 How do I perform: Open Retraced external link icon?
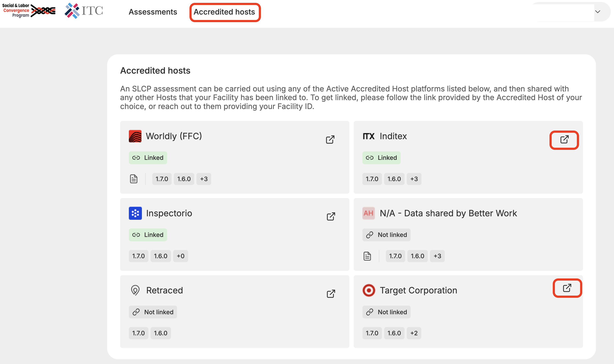coord(331,294)
